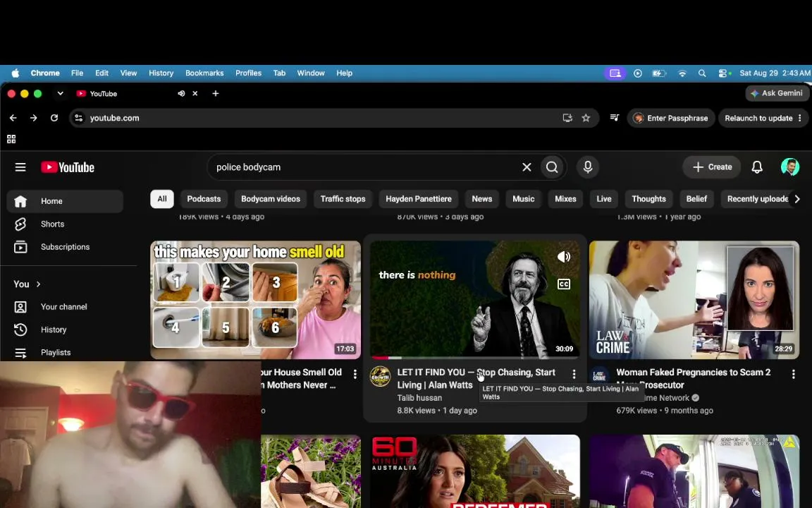Open the Bookmarks menu
The image size is (812, 508).
click(204, 73)
